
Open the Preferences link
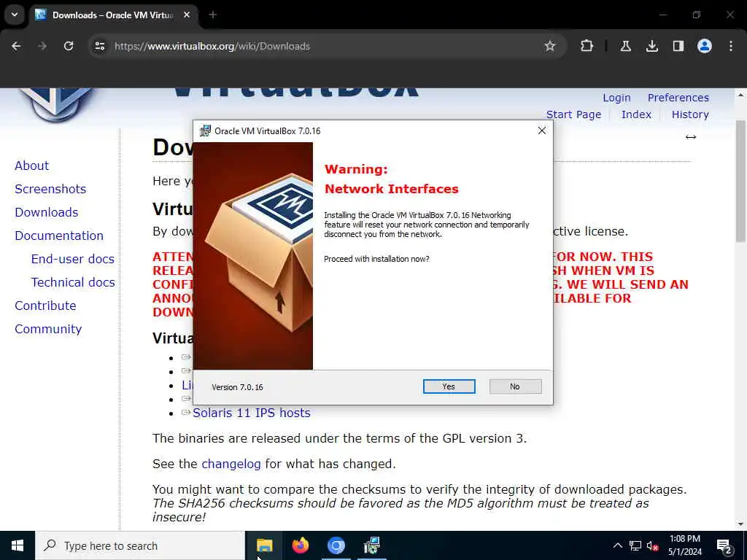678,98
